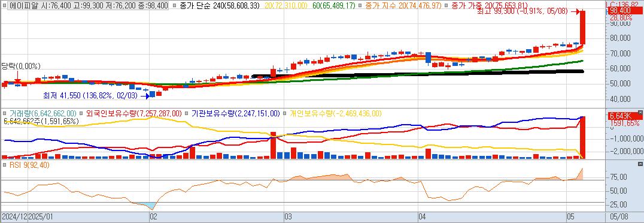Toggle the RSI 9 indicator marker

click(5, 165)
